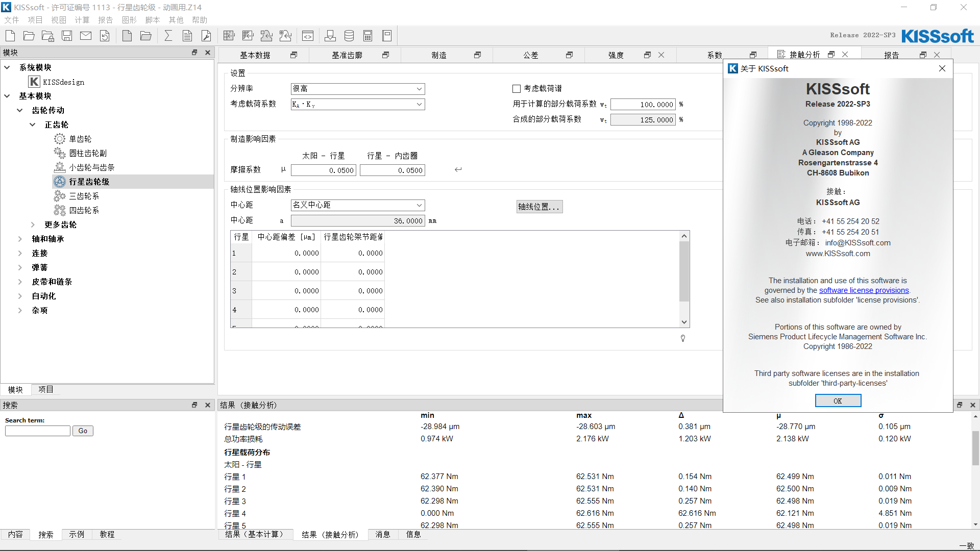Image resolution: width=980 pixels, height=551 pixels.
Task: Open the 文件 menu
Action: tap(12, 20)
